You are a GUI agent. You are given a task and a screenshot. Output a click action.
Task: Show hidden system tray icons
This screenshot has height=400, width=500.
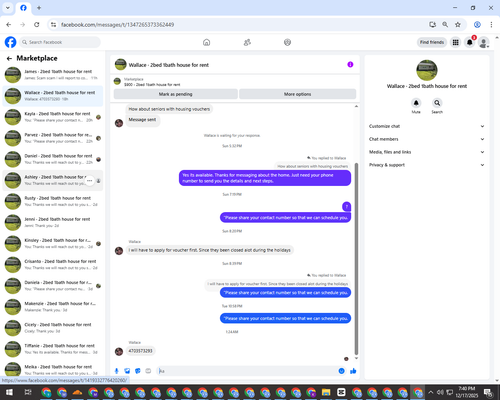click(x=431, y=392)
